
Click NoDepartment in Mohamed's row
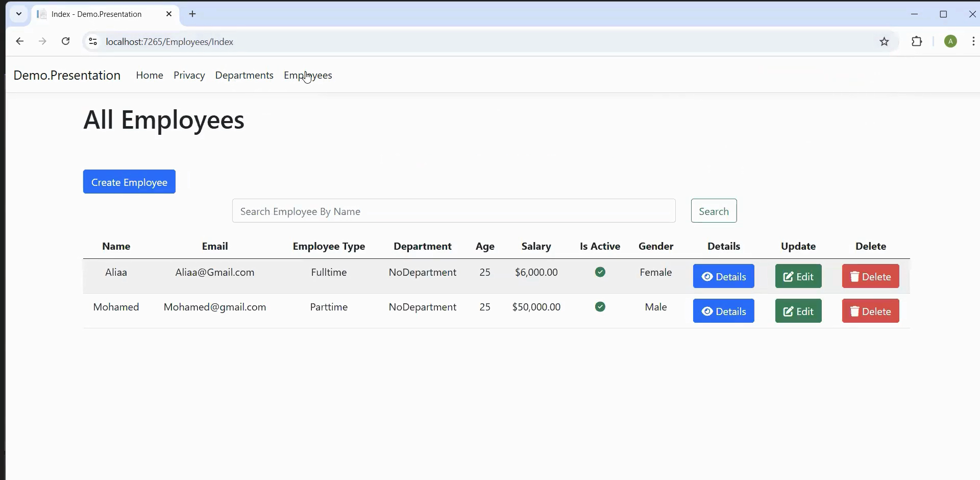click(423, 307)
